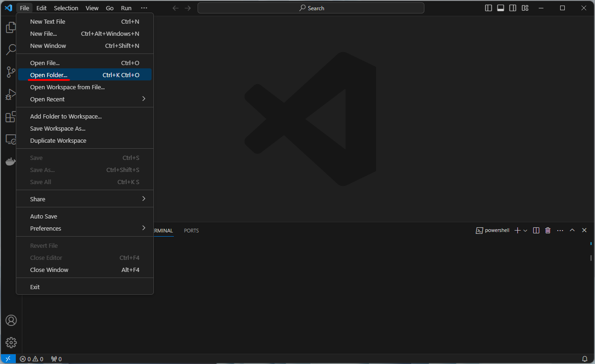This screenshot has width=595, height=364.
Task: Choose Open Workspace from File...
Action: (85, 87)
